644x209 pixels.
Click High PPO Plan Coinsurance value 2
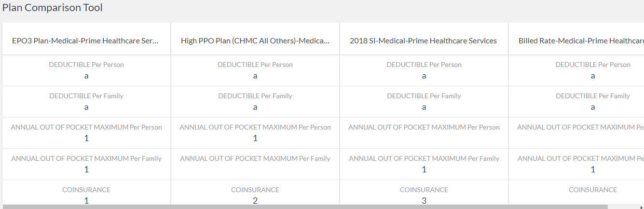[x=255, y=200]
